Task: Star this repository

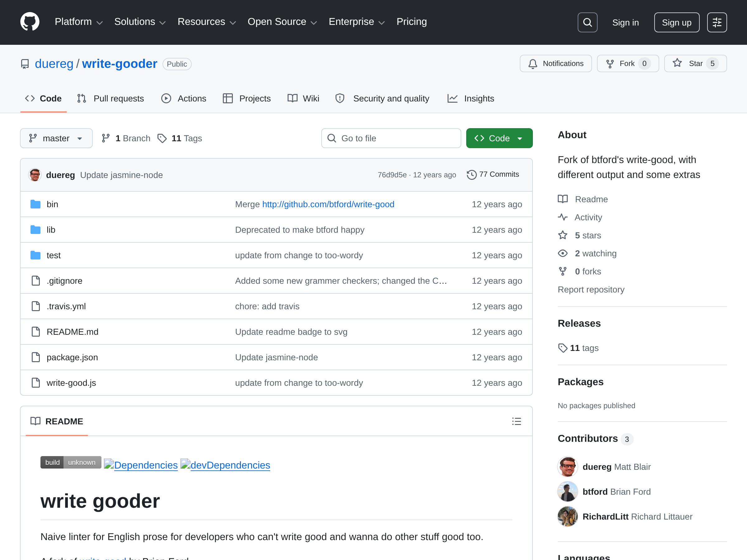Action: tap(695, 63)
